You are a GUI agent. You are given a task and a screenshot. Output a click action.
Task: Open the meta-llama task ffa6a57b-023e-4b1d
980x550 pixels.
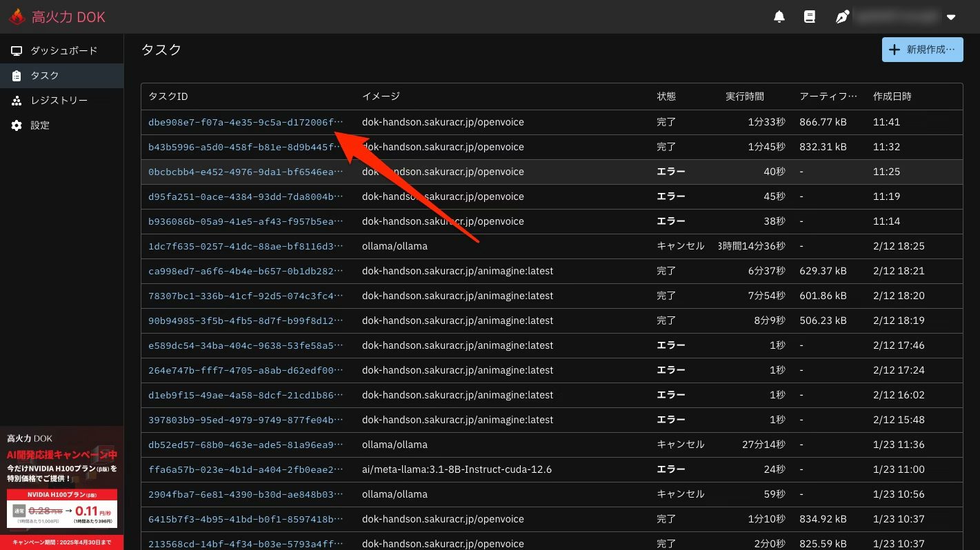tap(245, 469)
